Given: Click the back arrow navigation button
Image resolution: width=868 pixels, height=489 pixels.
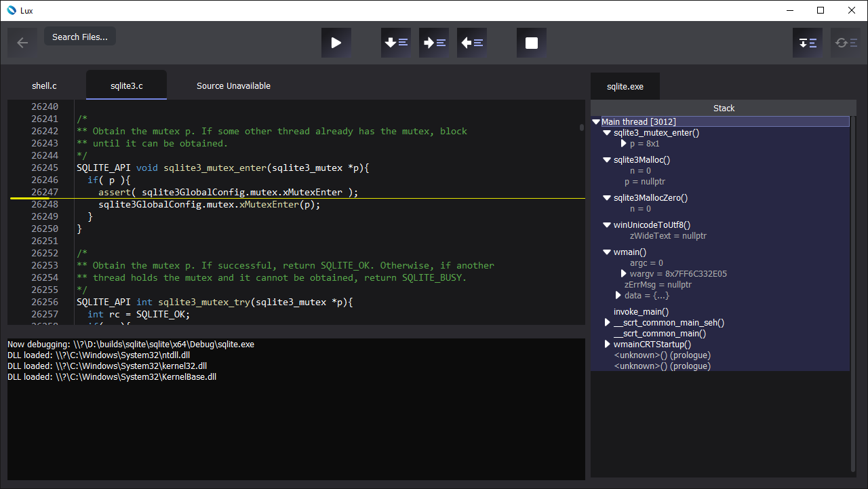Looking at the screenshot, I should click(22, 43).
